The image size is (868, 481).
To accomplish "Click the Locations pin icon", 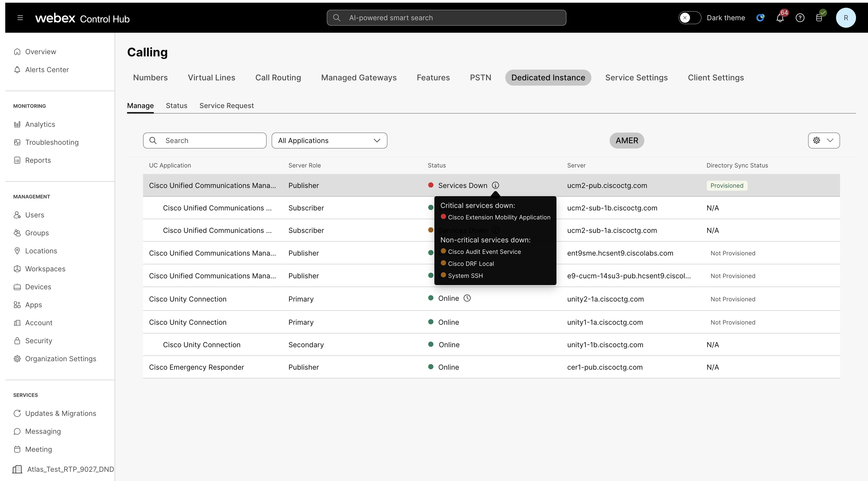I will click(17, 251).
